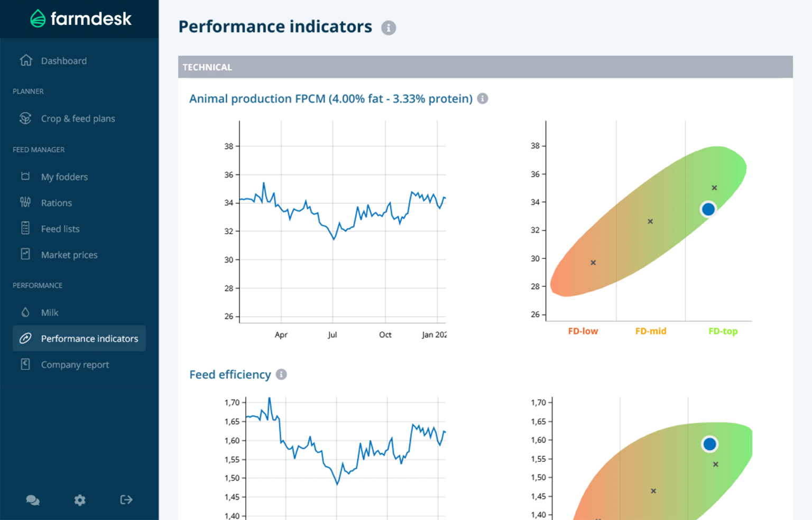The width and height of the screenshot is (812, 520).
Task: Click the My fodders icon
Action: coord(25,177)
